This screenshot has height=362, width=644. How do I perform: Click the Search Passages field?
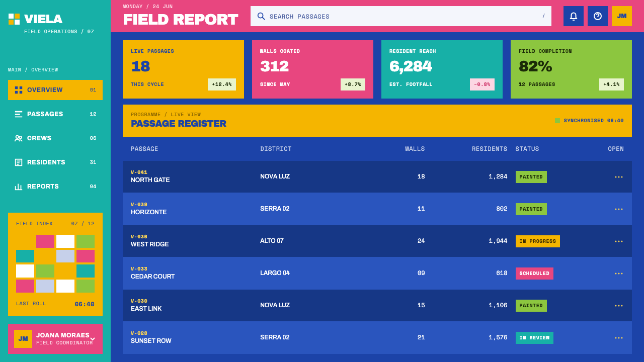[401, 16]
